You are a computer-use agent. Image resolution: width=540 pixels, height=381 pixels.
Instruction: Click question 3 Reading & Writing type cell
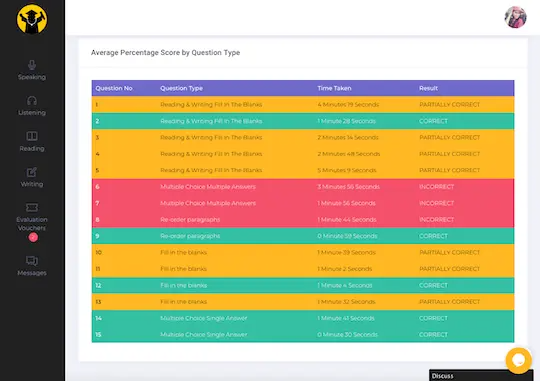point(211,137)
